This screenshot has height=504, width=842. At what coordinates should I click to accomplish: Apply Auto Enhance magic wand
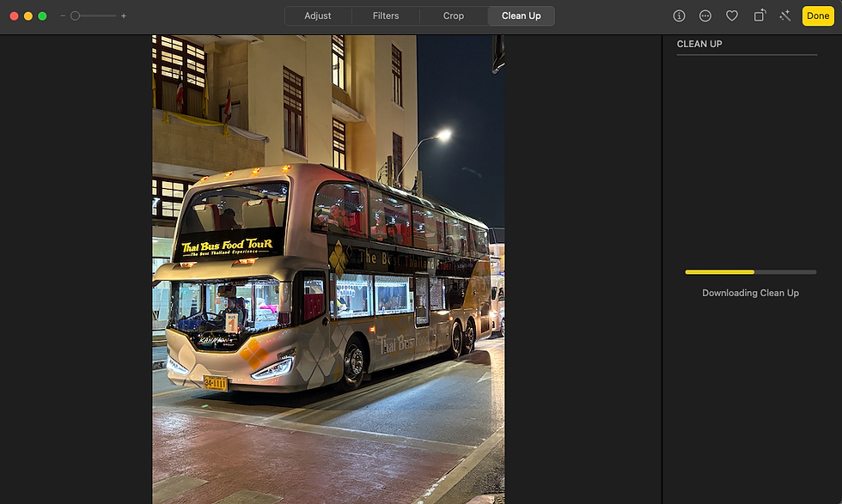coord(785,16)
